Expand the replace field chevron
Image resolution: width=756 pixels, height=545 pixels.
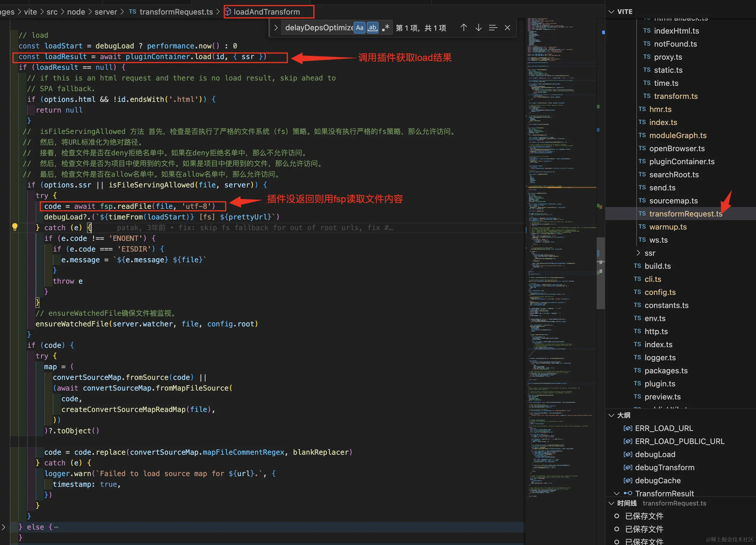coord(276,28)
